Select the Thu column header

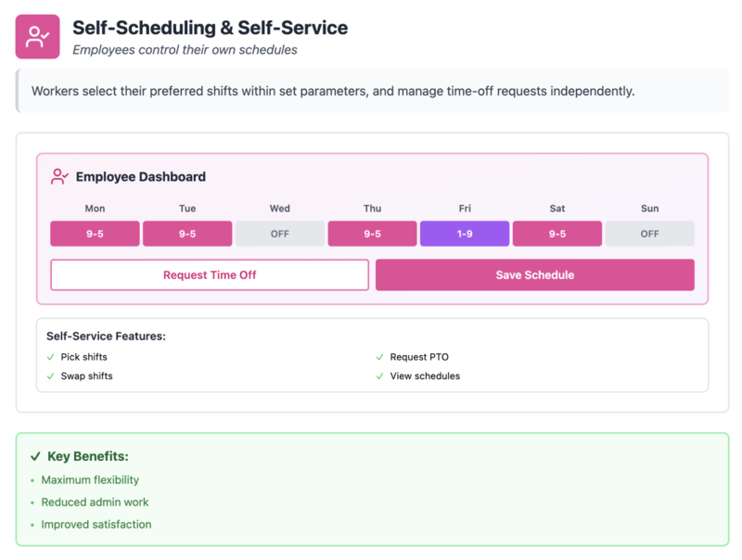pyautogui.click(x=372, y=209)
